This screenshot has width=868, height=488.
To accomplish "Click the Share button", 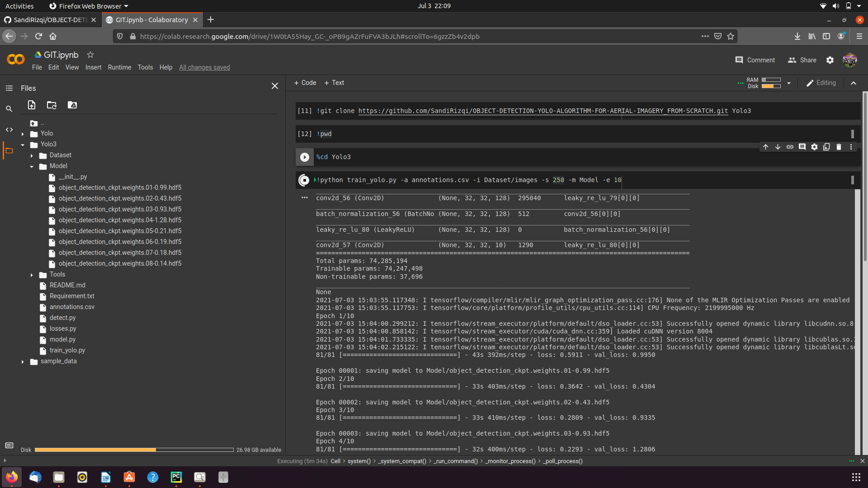I will 807,60.
